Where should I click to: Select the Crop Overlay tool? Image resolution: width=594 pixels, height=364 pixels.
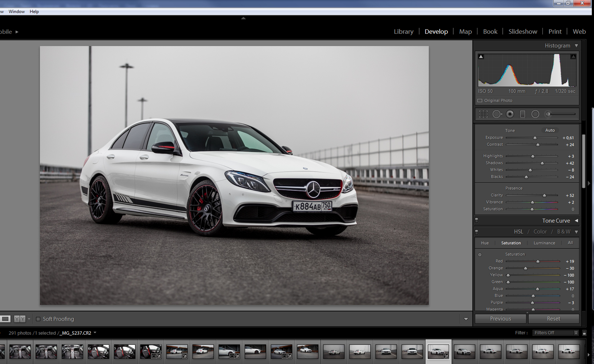click(x=483, y=114)
